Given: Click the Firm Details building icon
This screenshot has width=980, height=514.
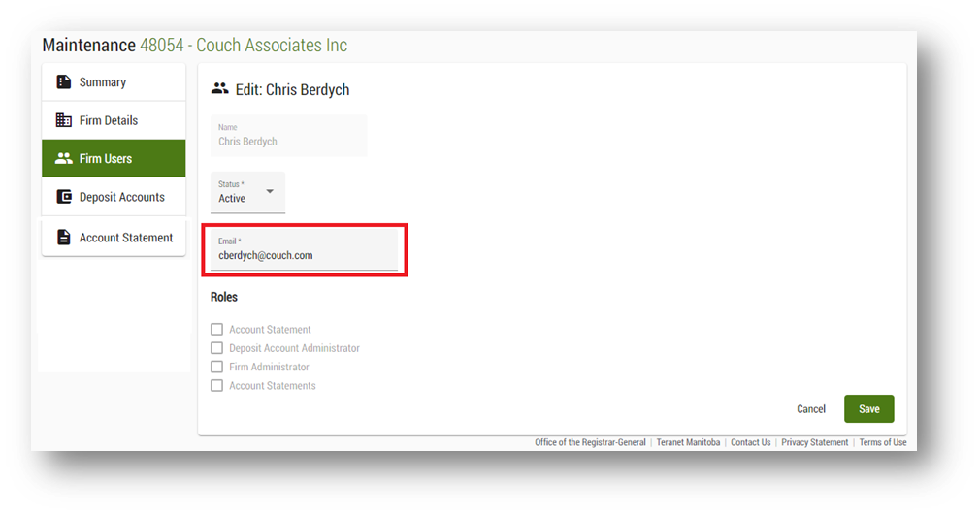Looking at the screenshot, I should point(64,120).
